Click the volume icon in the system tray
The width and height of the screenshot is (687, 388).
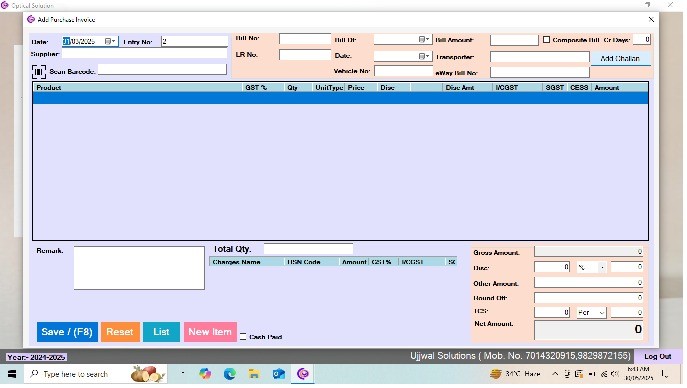pyautogui.click(x=615, y=374)
